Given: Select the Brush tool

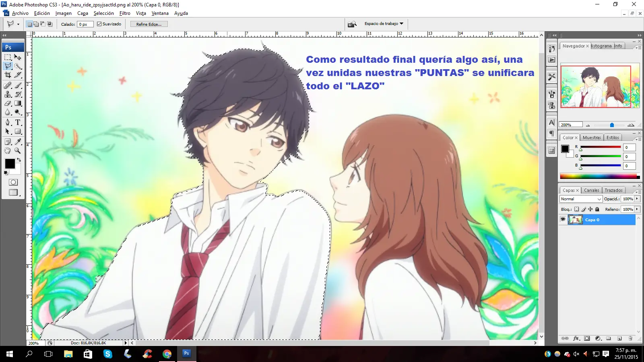Looking at the screenshot, I should coord(18,85).
